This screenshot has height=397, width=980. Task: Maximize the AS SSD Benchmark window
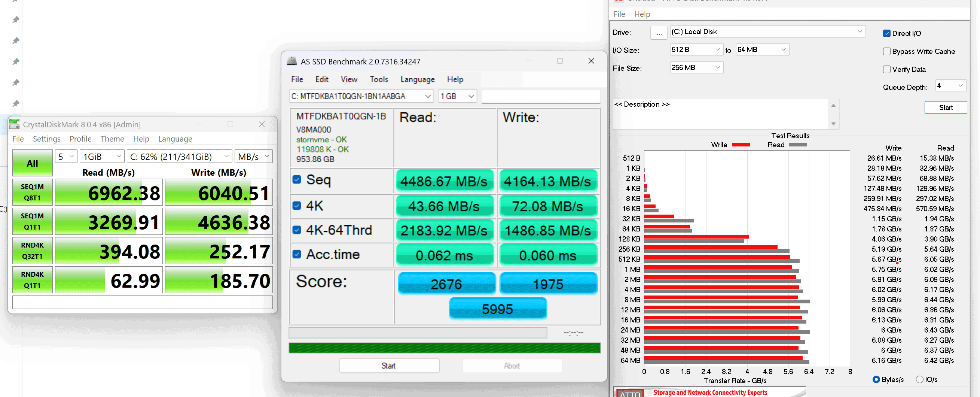[560, 61]
